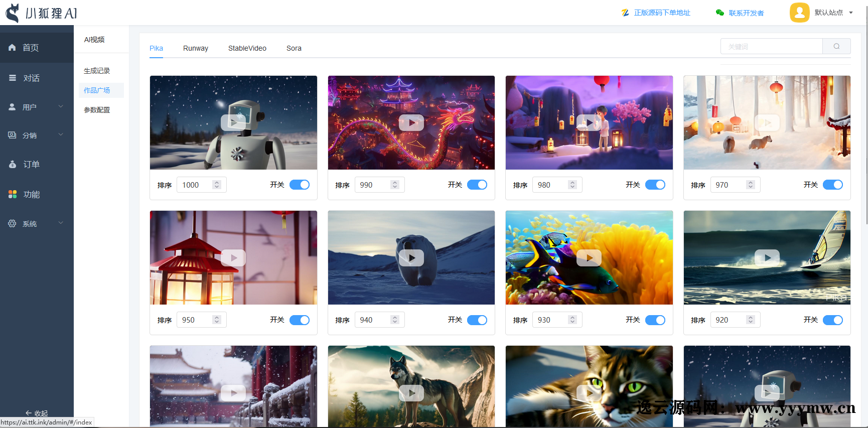Click the stepper arrows on sort value 1000
The image size is (868, 428).
(x=217, y=185)
